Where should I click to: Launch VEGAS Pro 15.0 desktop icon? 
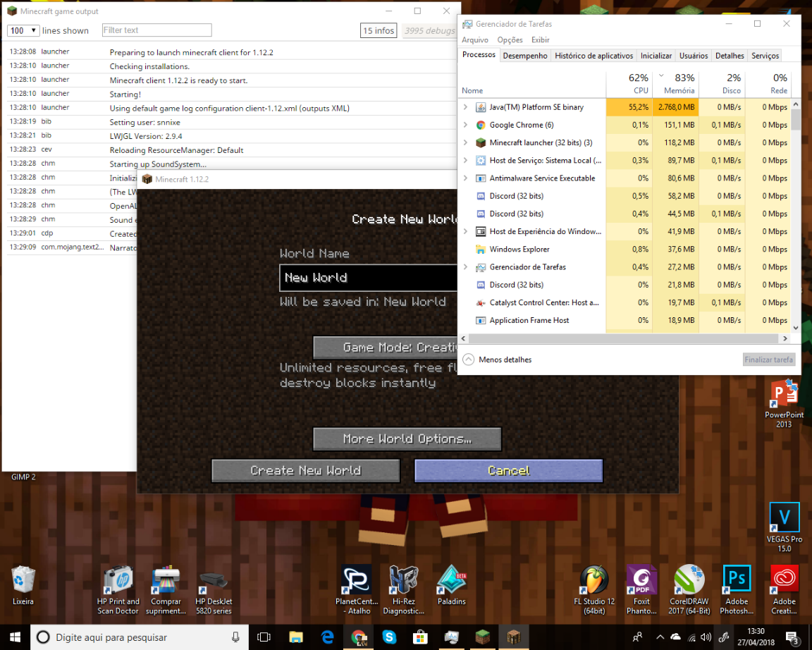[785, 527]
